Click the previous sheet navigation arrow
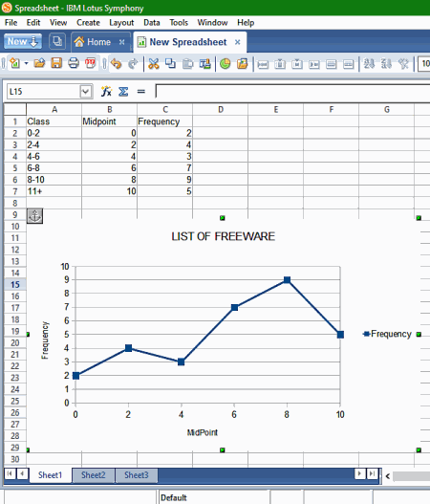This screenshot has width=430, height=504. [x=22, y=473]
